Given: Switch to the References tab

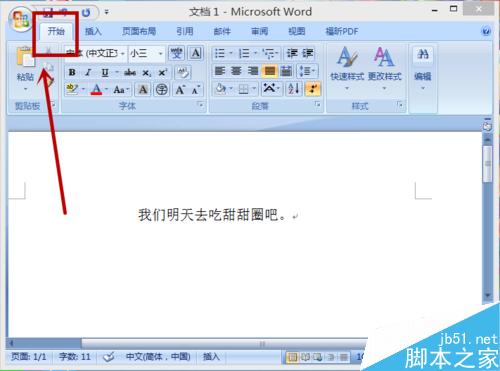Looking at the screenshot, I should tap(185, 31).
